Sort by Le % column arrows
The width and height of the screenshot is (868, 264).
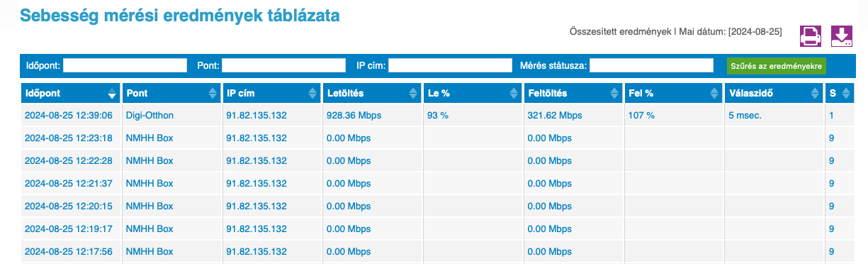(514, 94)
